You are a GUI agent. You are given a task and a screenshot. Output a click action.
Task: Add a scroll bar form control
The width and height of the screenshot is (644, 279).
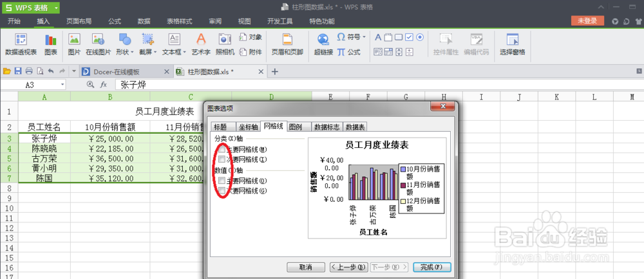pyautogui.click(x=399, y=52)
